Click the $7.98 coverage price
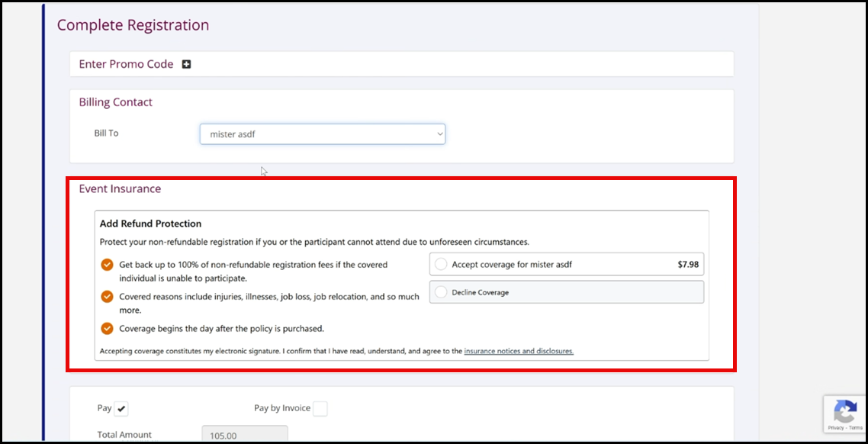The image size is (868, 444). click(688, 265)
